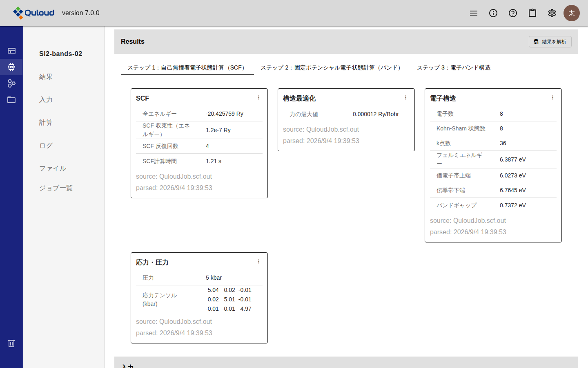Click the Results section heading

[x=133, y=41]
